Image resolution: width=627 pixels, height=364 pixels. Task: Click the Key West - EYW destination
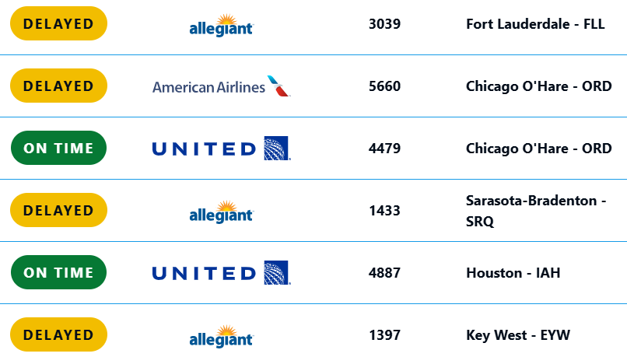pyautogui.click(x=518, y=335)
